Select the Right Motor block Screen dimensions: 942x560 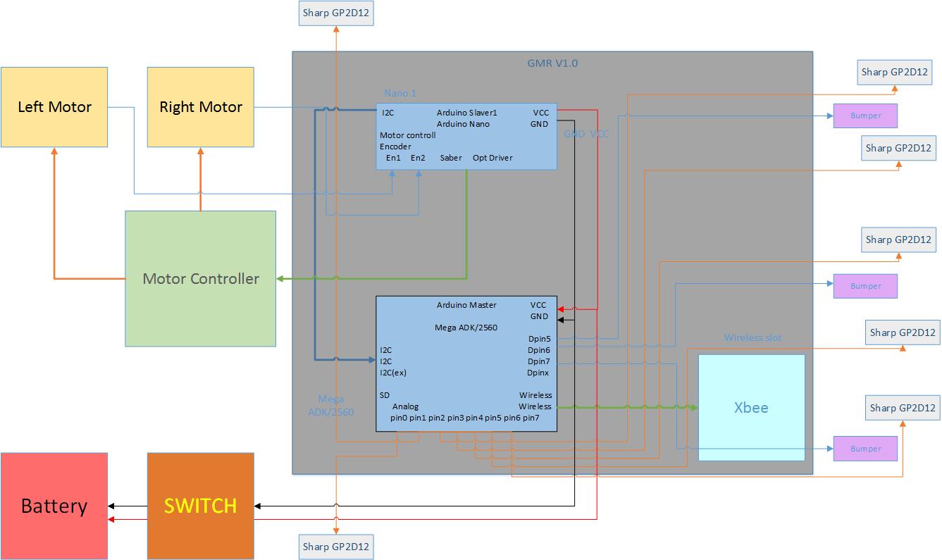pyautogui.click(x=199, y=106)
